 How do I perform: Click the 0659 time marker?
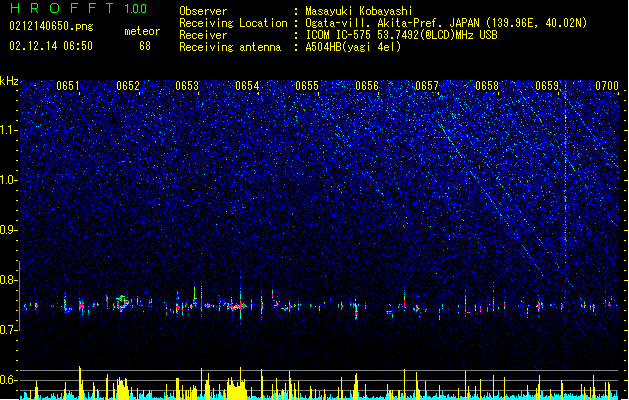point(547,86)
